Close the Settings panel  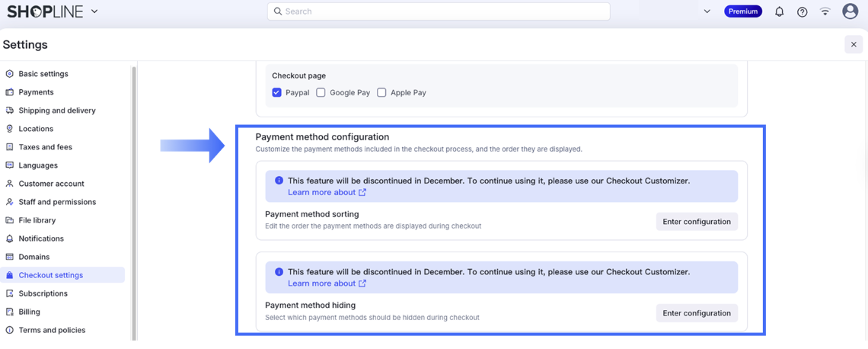coord(854,44)
